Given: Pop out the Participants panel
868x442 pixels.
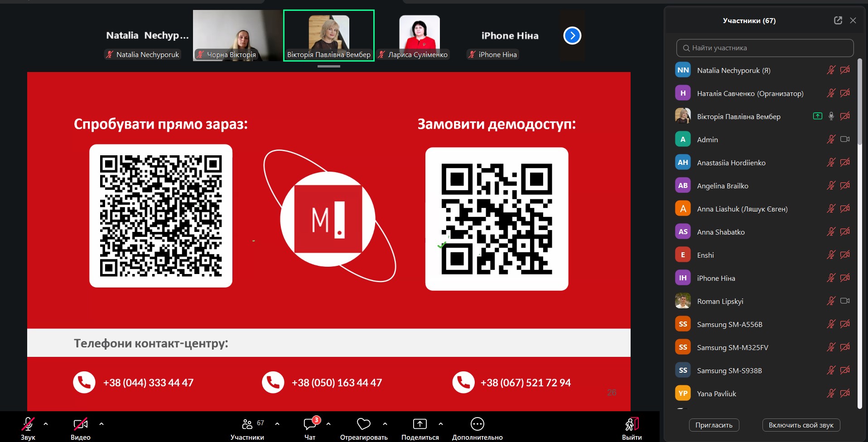Looking at the screenshot, I should coord(838,20).
